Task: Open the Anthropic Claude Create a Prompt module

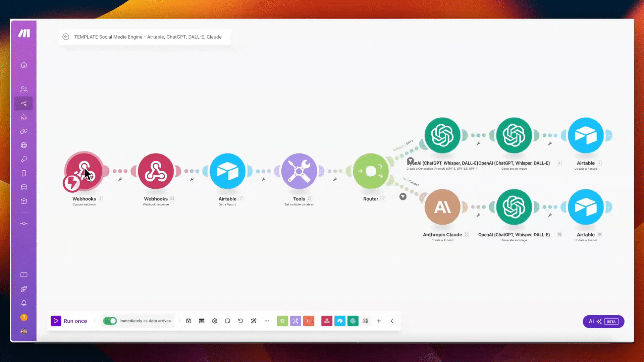Action: tap(442, 207)
